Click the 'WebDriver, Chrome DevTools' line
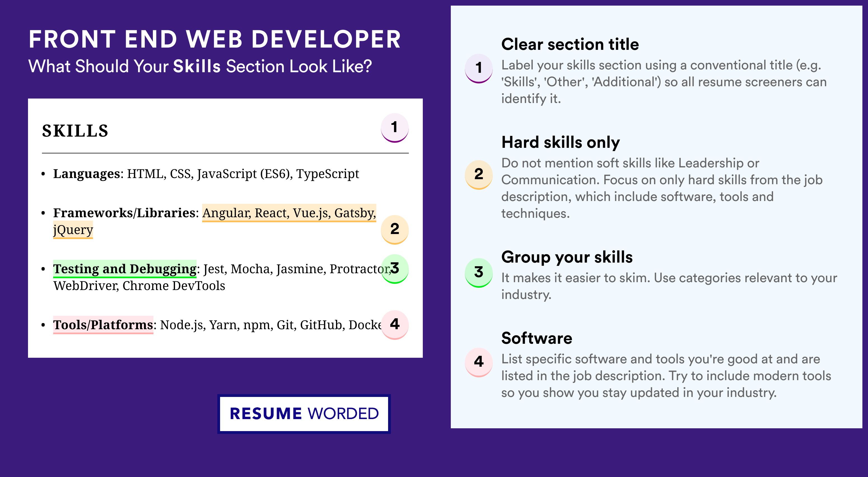 click(139, 286)
